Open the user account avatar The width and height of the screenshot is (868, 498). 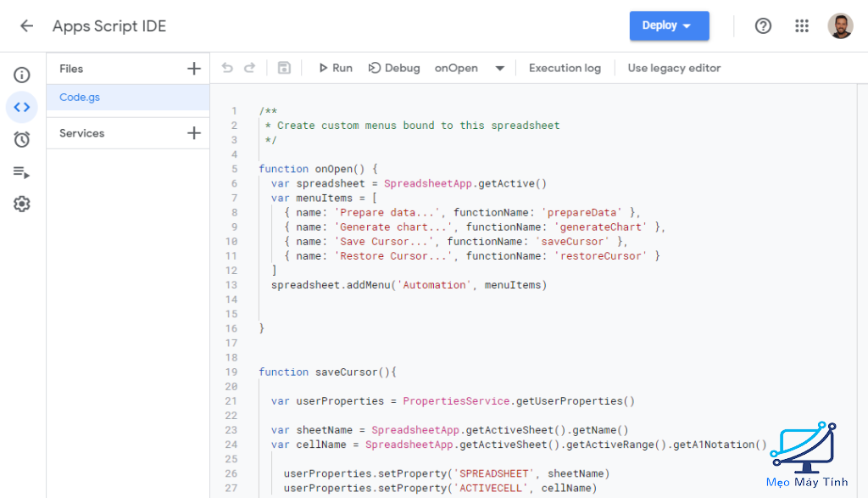pyautogui.click(x=840, y=26)
